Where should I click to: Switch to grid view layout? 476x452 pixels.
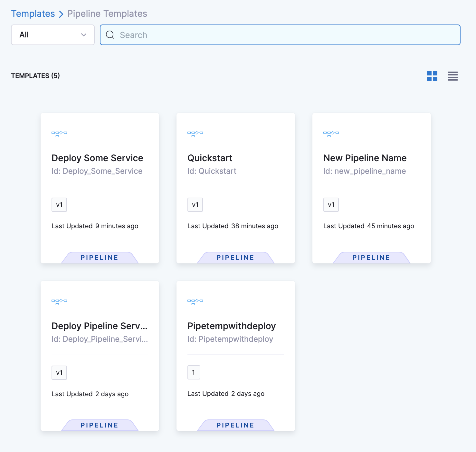432,76
